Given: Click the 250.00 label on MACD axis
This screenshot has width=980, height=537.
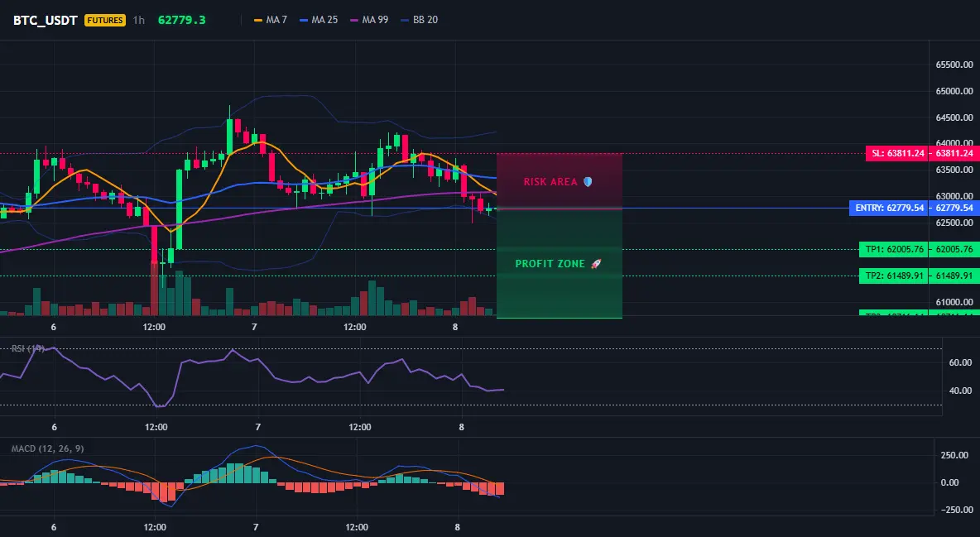Looking at the screenshot, I should (954, 455).
